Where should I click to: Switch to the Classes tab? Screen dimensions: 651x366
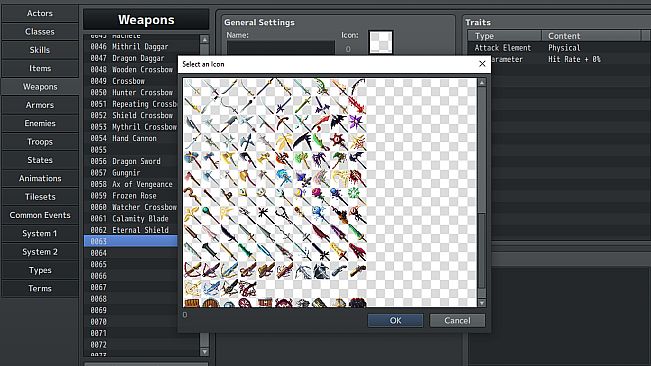[x=40, y=32]
